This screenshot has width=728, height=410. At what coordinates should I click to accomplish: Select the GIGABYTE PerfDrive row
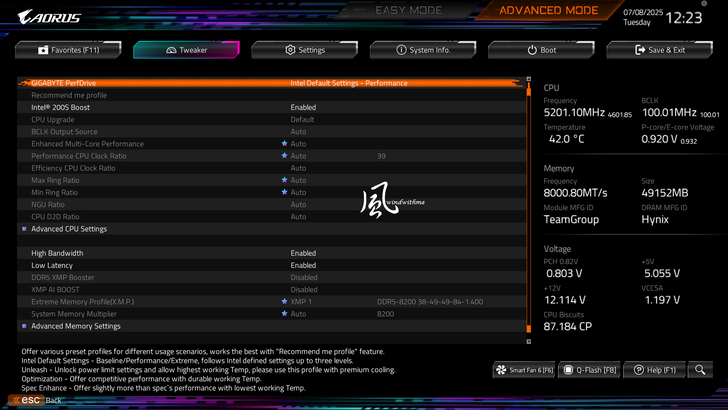coord(272,83)
